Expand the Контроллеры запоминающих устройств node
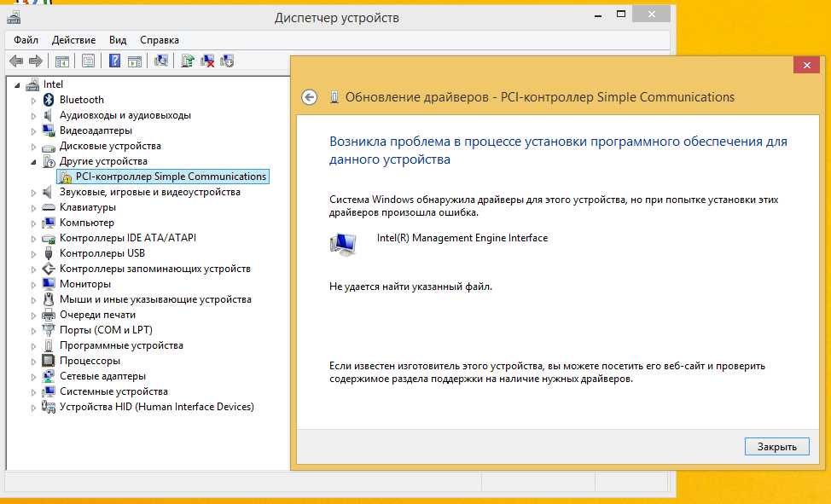Screen dimensions: 831x504 [x=33, y=269]
